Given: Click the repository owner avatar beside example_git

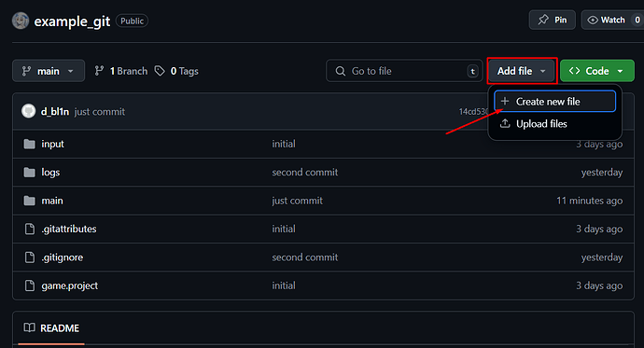Looking at the screenshot, I should click(21, 21).
